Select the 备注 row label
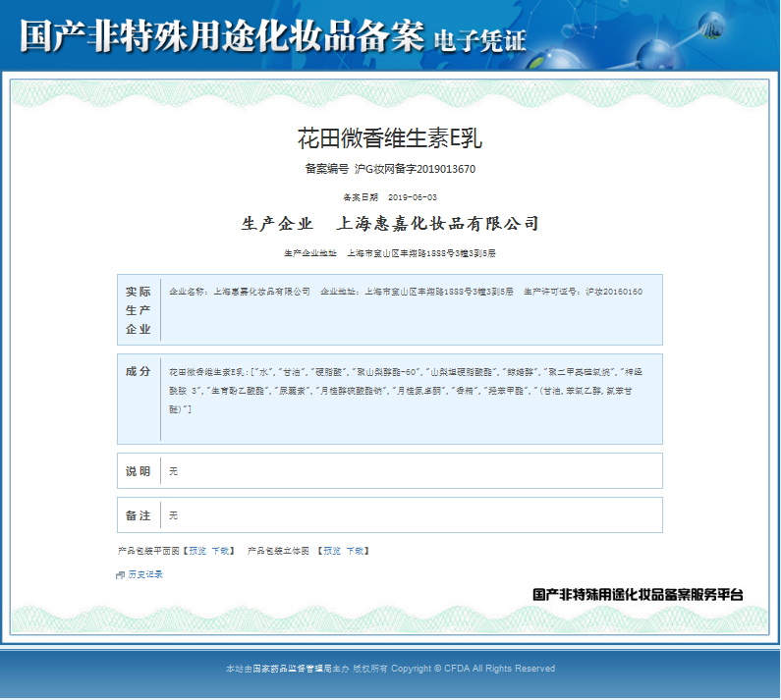 point(138,515)
